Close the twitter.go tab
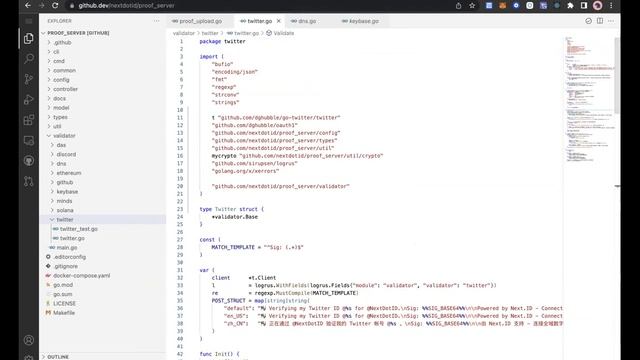640x360 pixels. pos(279,21)
